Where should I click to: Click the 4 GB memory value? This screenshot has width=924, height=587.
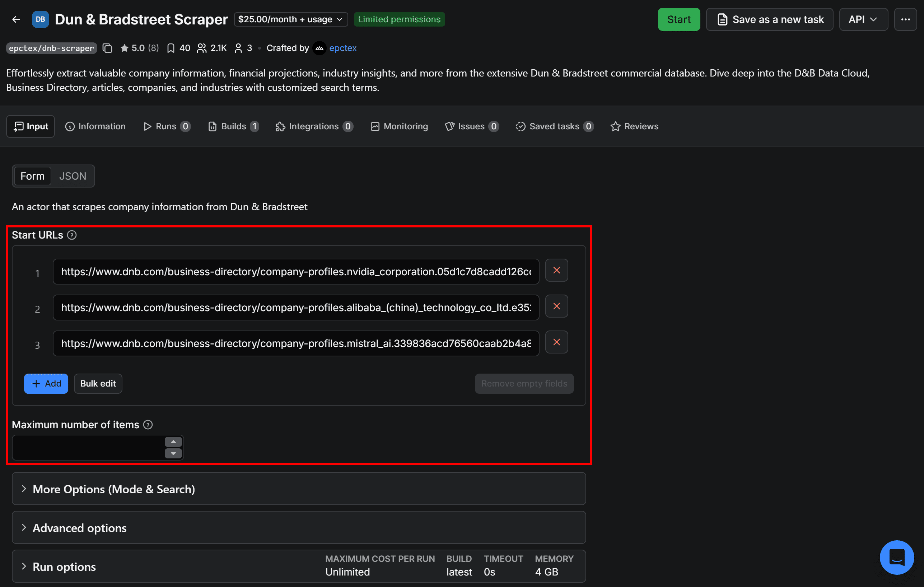coord(546,572)
